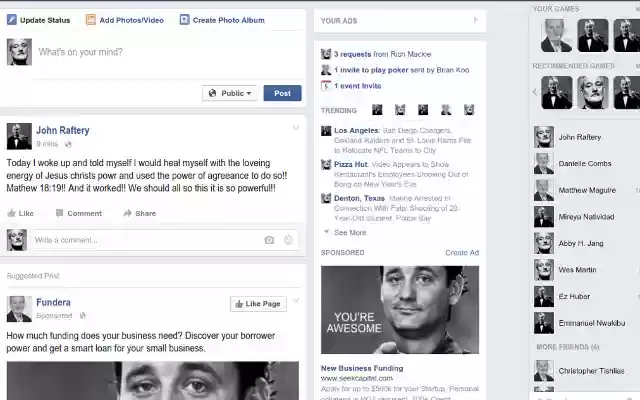Image resolution: width=640 pixels, height=400 pixels.
Task: Click Comment under John Raftery's post
Action: click(x=79, y=213)
